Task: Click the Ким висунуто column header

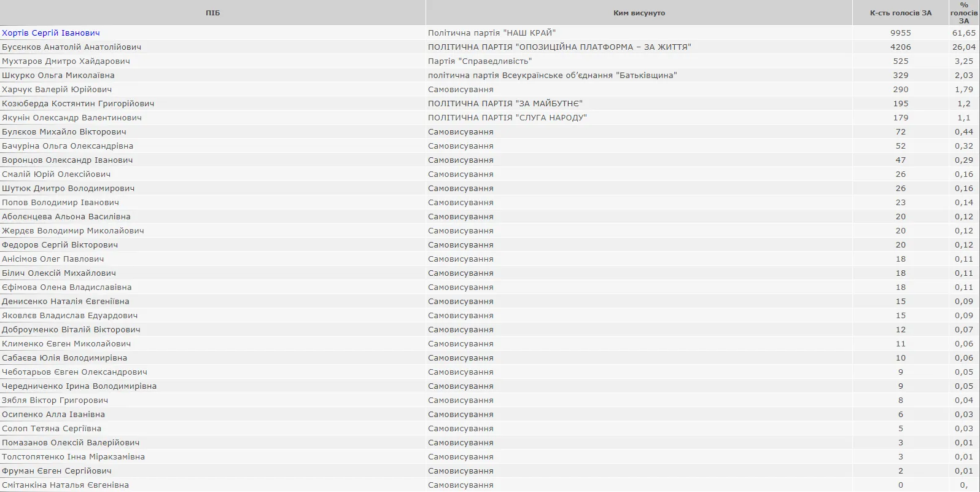Action: point(639,13)
